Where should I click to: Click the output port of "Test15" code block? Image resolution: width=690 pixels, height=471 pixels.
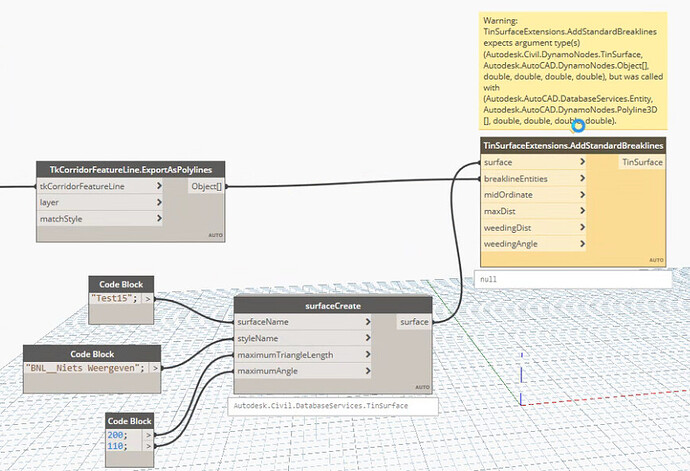pos(148,299)
